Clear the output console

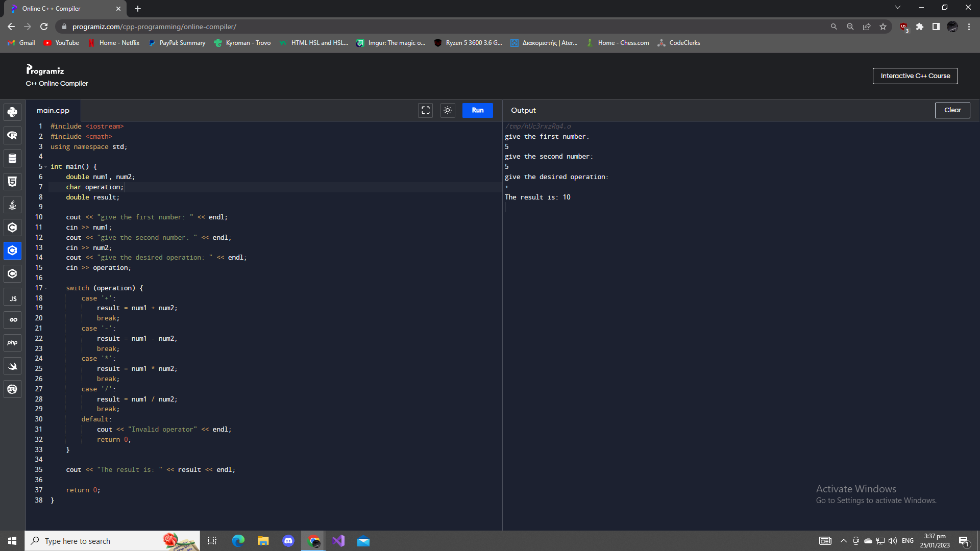pyautogui.click(x=952, y=110)
